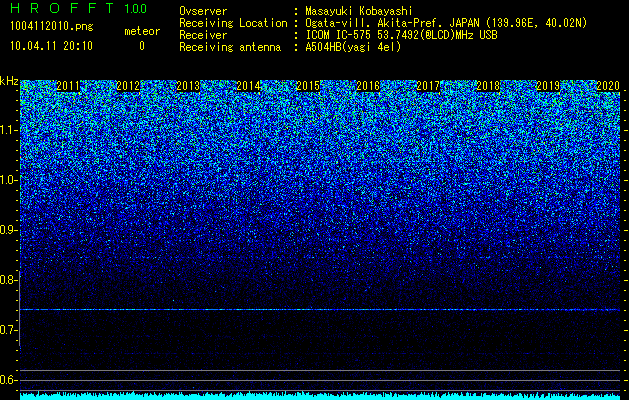Screen dimensions: 629x400
Task: Click the timestamp 10.04.11 20:10
Action: tap(51, 46)
